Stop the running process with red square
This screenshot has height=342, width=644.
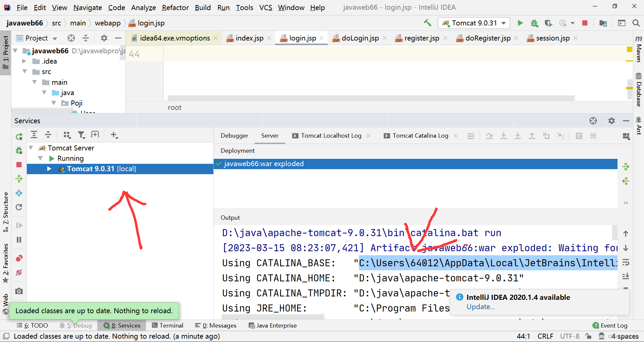click(x=585, y=23)
